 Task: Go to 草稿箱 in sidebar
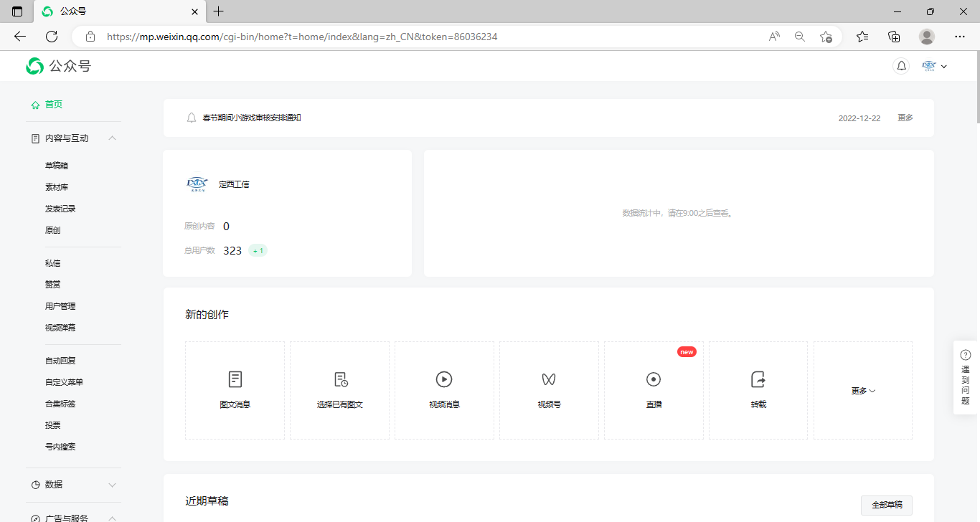57,166
